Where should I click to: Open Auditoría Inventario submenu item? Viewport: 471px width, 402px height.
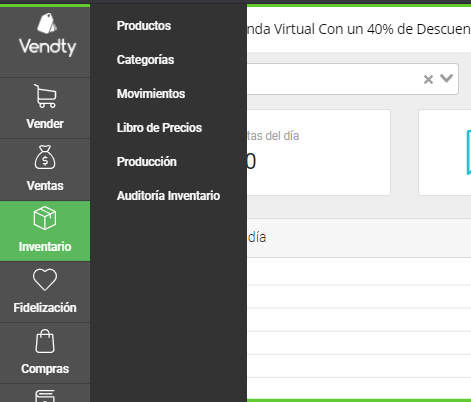point(168,196)
